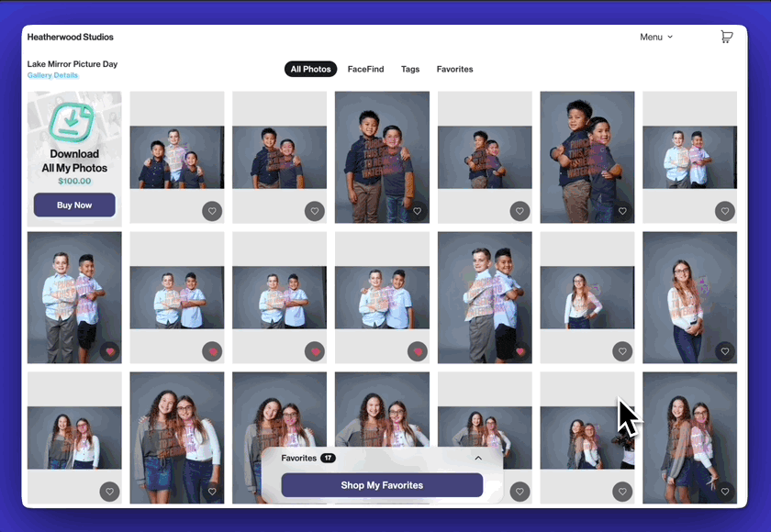This screenshot has width=771, height=532.
Task: Open the Tags tab
Action: 410,70
